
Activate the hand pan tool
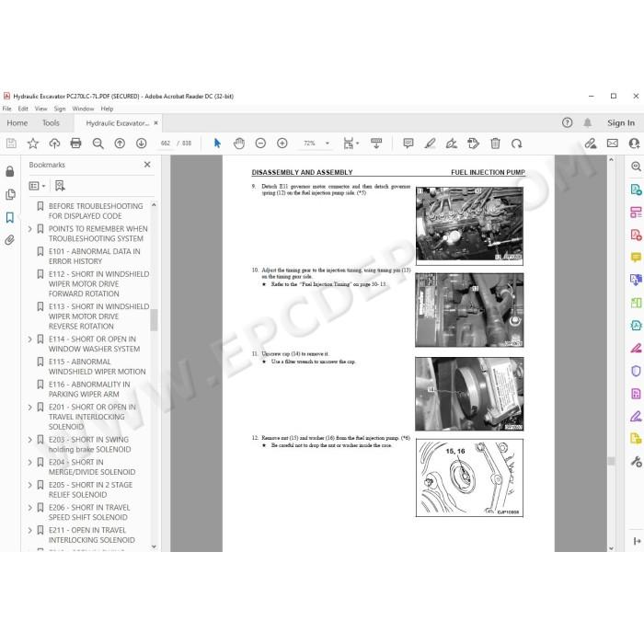[x=239, y=144]
